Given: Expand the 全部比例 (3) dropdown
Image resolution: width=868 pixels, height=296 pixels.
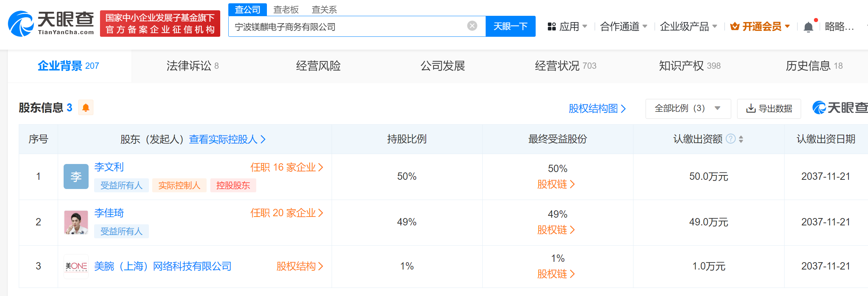Looking at the screenshot, I should click(688, 108).
